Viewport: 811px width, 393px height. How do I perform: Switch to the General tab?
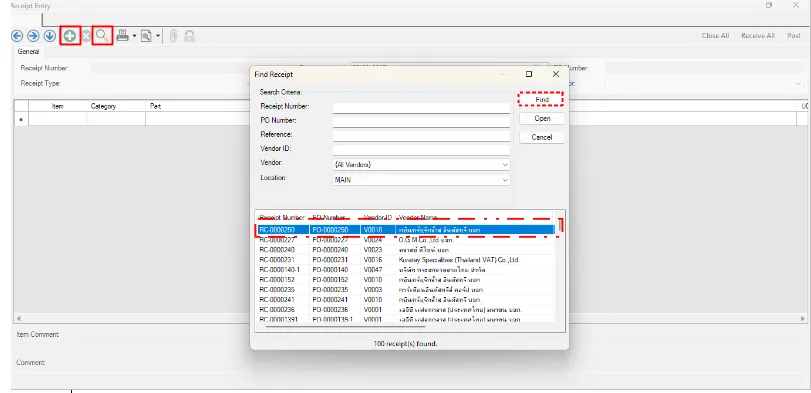pyautogui.click(x=28, y=52)
